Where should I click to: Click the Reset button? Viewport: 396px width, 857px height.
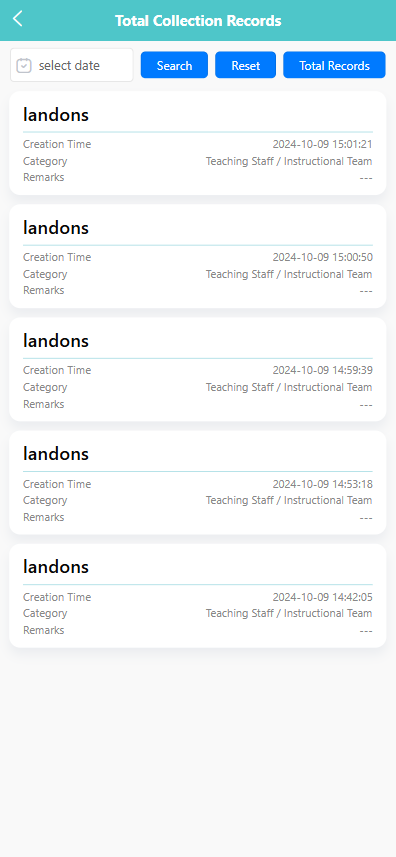(x=246, y=66)
